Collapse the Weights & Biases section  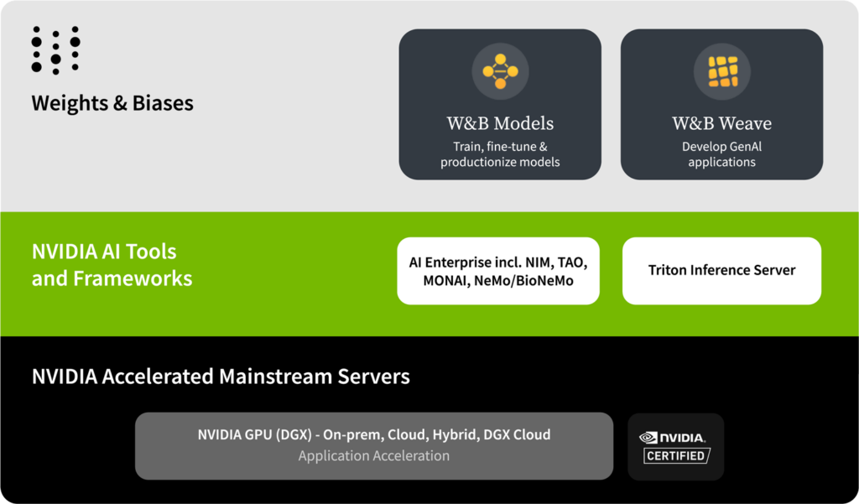(112, 103)
